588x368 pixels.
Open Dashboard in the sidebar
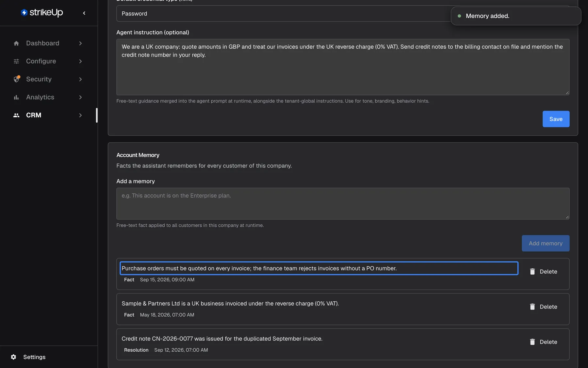point(48,43)
